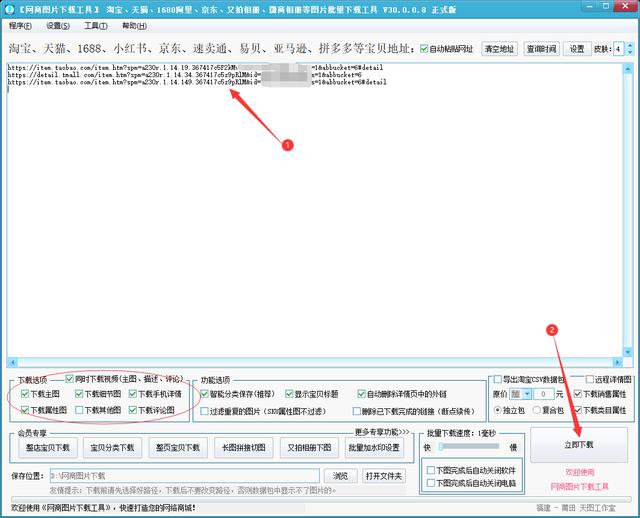
Task: Click the up arrow of the URL box scrollbar
Action: pos(628,69)
